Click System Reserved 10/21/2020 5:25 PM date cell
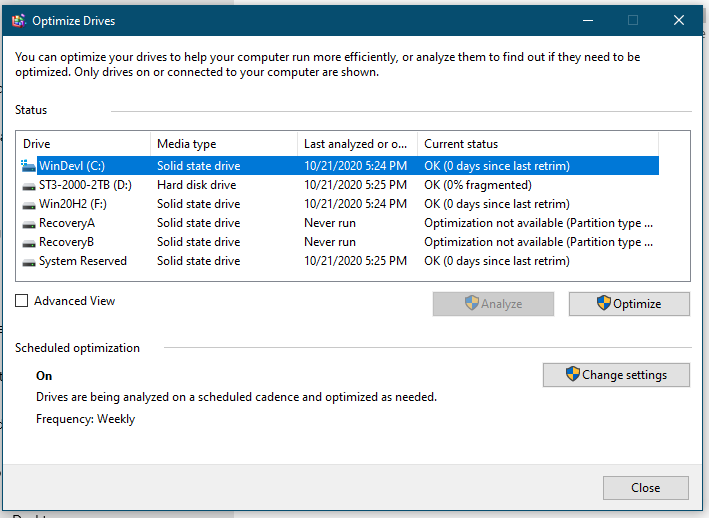This screenshot has width=709, height=518. coord(355,261)
